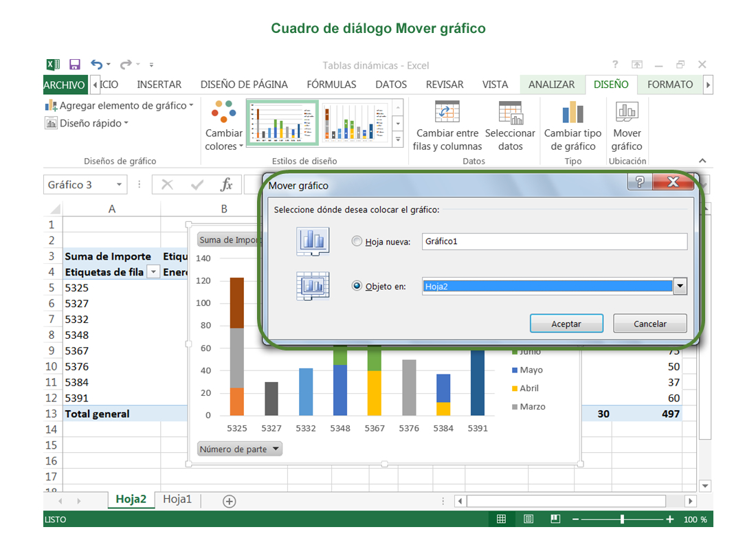Open the ARCHIVO tab
Screen dimensions: 756x536
click(65, 85)
